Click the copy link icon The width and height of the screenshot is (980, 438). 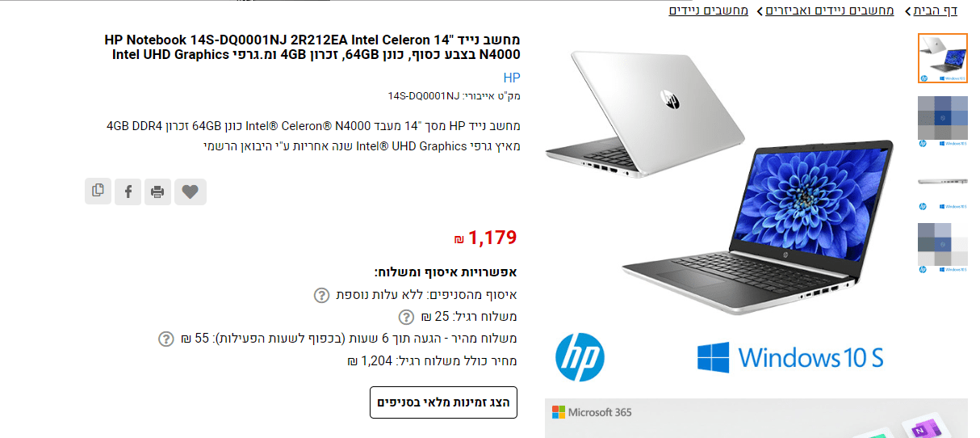tap(98, 191)
